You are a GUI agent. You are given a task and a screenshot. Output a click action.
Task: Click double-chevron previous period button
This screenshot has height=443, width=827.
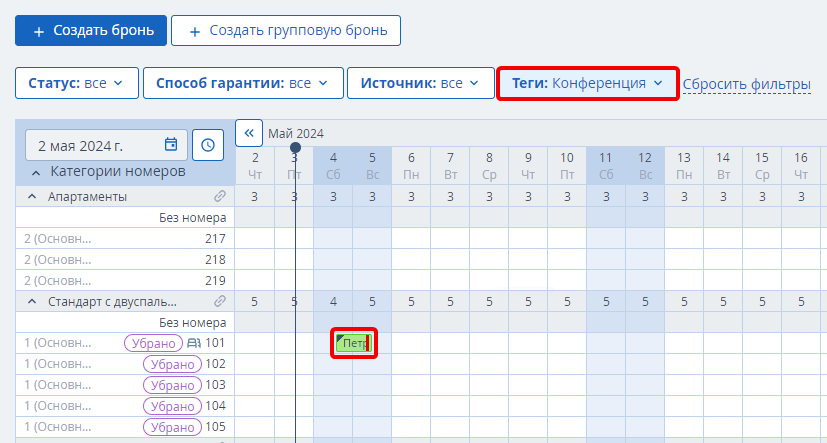pos(249,133)
